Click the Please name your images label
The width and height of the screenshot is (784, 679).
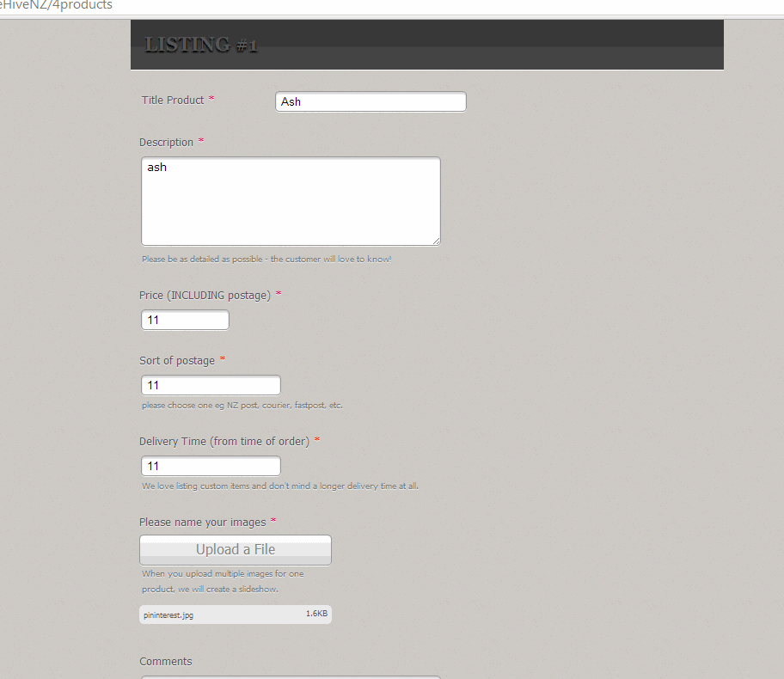point(202,523)
